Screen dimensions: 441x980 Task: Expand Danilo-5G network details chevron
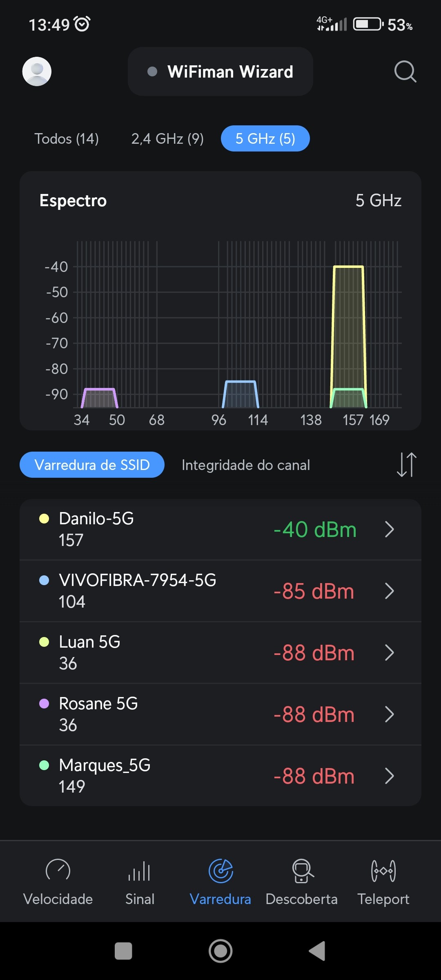[x=389, y=530]
